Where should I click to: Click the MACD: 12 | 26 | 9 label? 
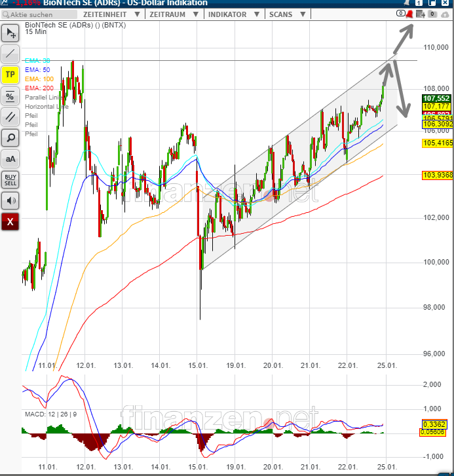coord(50,414)
